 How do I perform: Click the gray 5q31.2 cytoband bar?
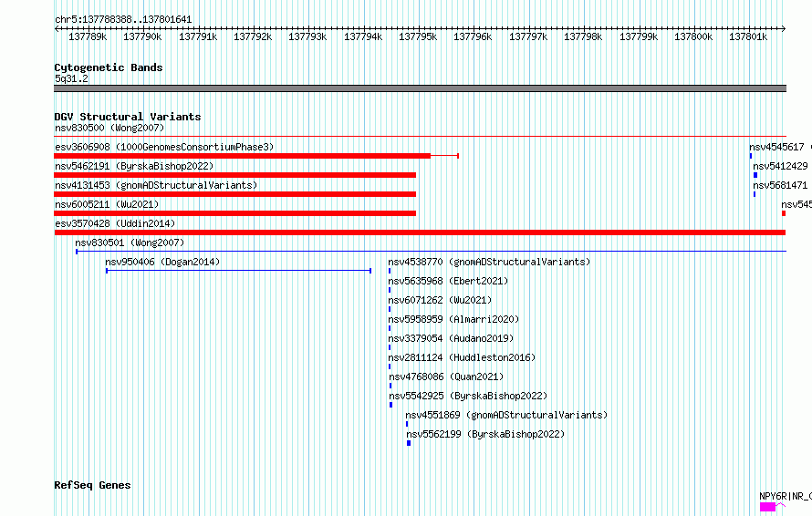pos(420,88)
